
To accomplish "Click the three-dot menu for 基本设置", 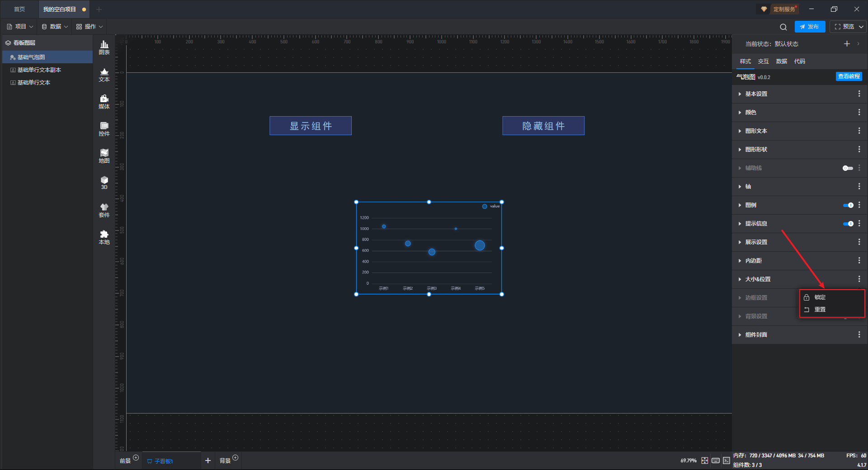I will [859, 94].
